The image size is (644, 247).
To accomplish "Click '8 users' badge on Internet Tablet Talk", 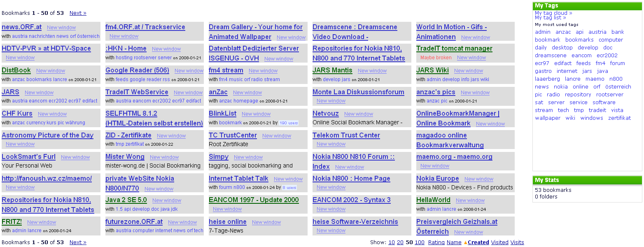I will point(289,188).
